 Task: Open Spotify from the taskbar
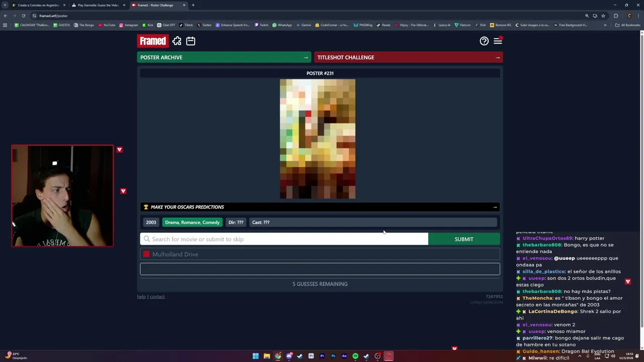[355, 356]
